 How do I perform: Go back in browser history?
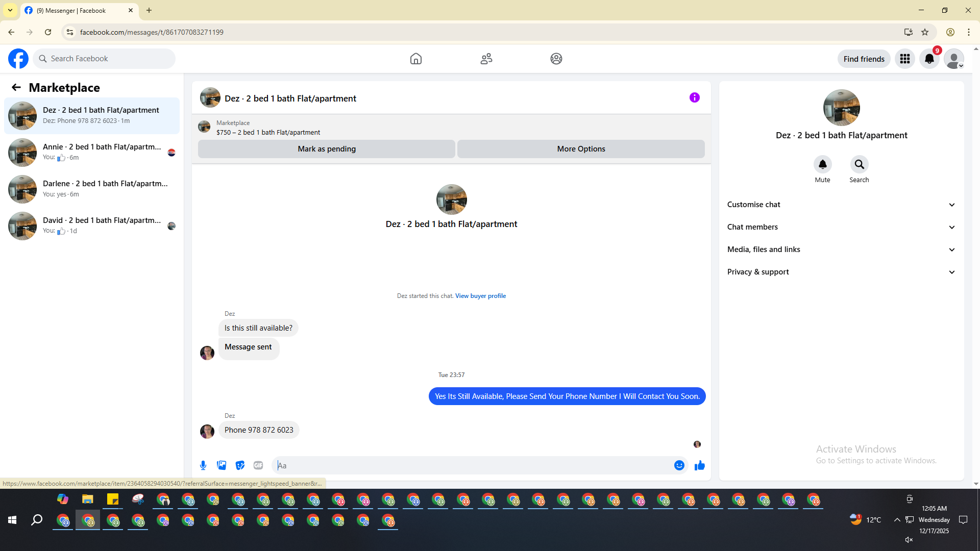point(11,32)
